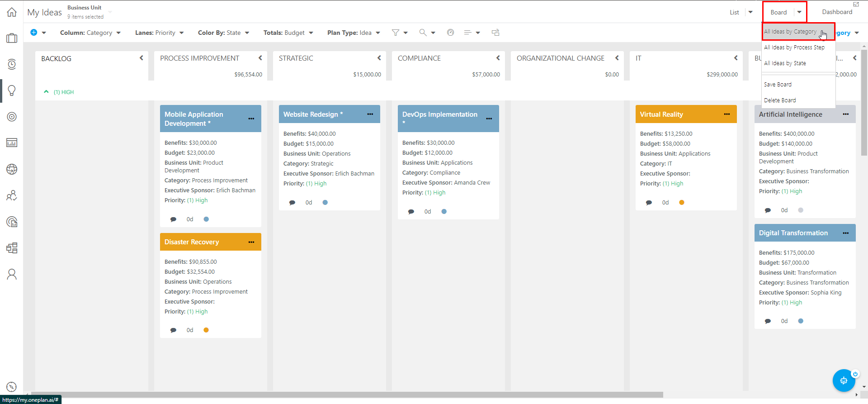Open the Column: Category dropdown
Viewport: 868px width, 404px height.
[x=90, y=33]
